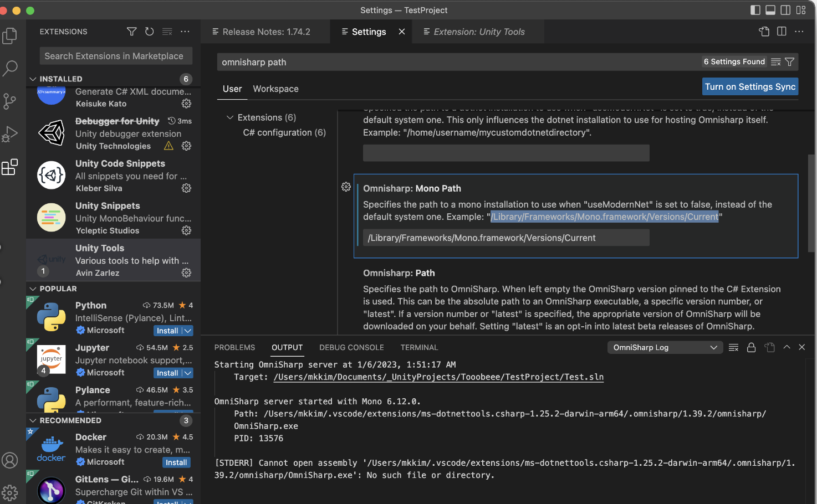Manage gear for Unity Snippets extension
The height and width of the screenshot is (504, 817).
tap(186, 230)
